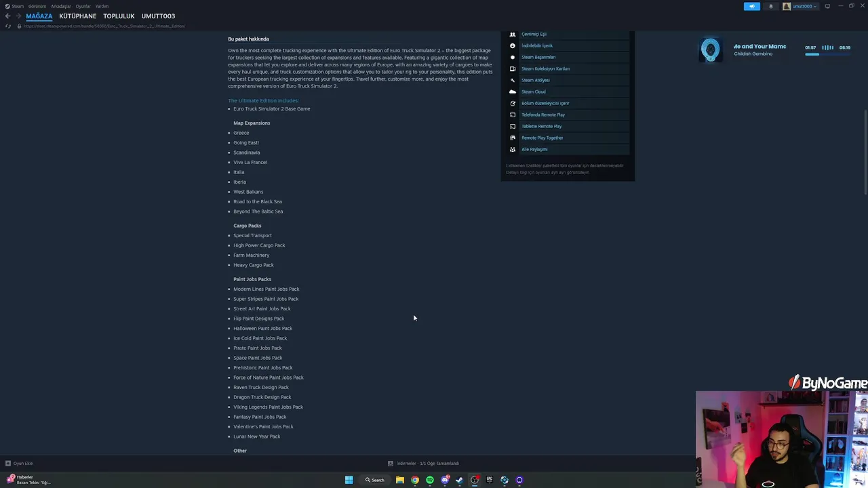Click the 'West Balkans' list item
Image resolution: width=868 pixels, height=488 pixels.
(248, 192)
